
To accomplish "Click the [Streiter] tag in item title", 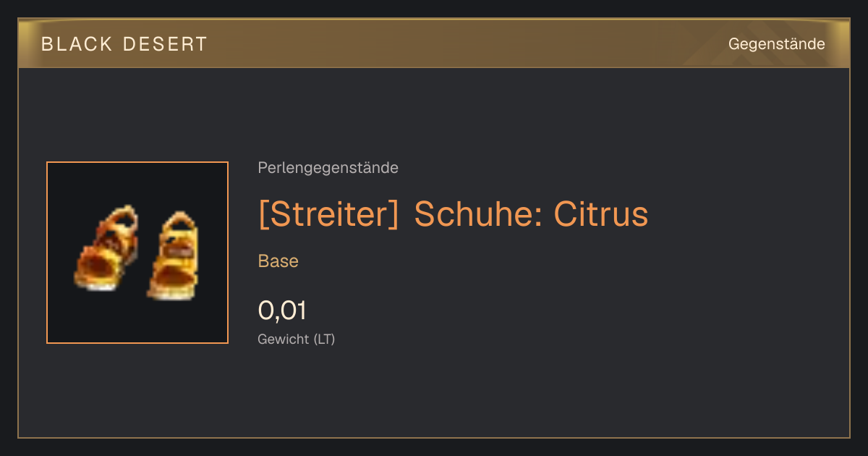I will point(328,214).
